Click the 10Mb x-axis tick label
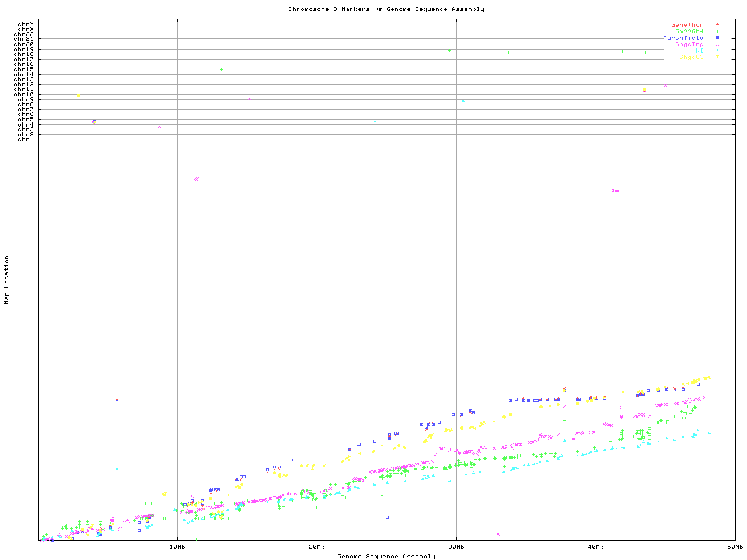The image size is (747, 560). [177, 547]
